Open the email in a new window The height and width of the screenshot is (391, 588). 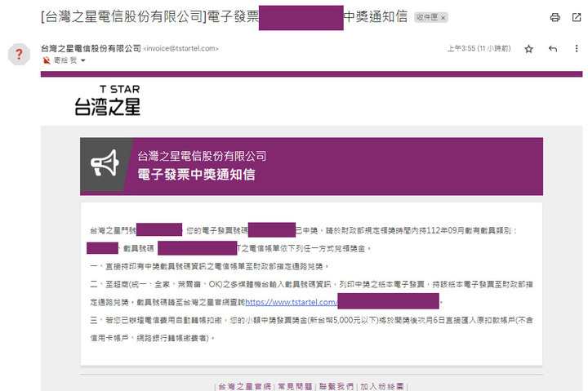coord(577,17)
